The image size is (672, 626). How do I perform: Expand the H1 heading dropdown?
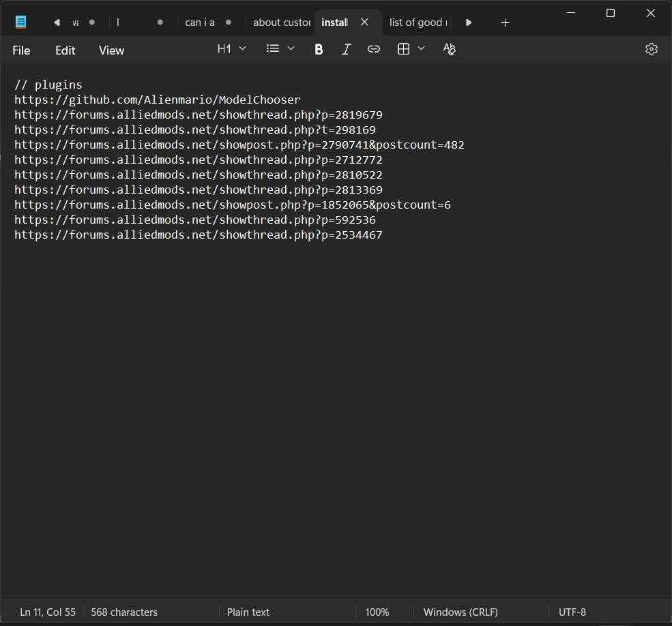pos(231,49)
